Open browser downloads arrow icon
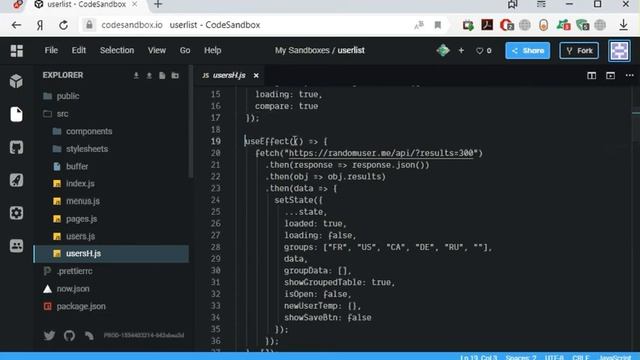The width and height of the screenshot is (640, 360). tap(623, 25)
